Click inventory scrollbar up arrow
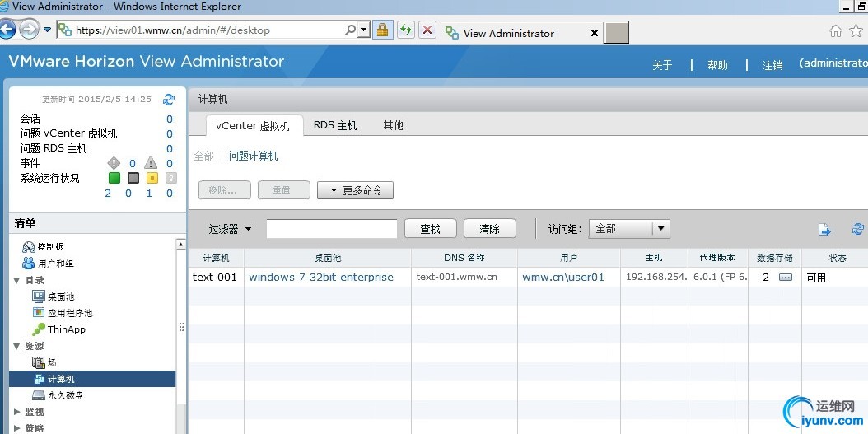Viewport: 868px width, 434px height. (181, 244)
